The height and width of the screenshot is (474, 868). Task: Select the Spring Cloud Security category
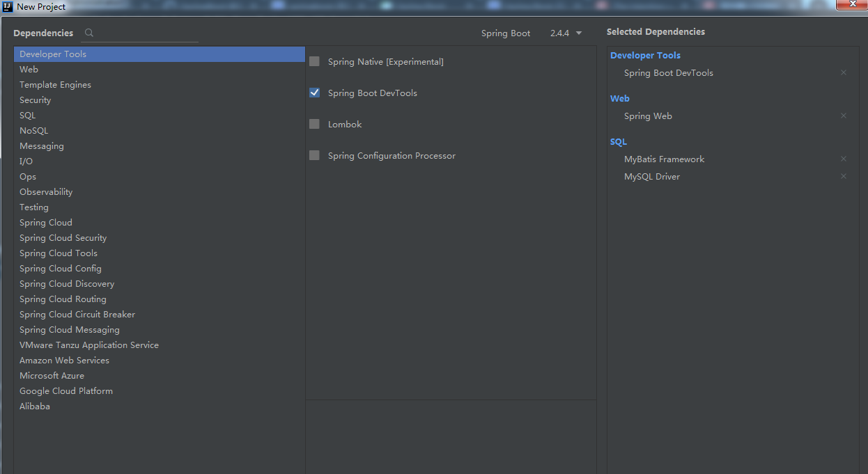point(160,237)
